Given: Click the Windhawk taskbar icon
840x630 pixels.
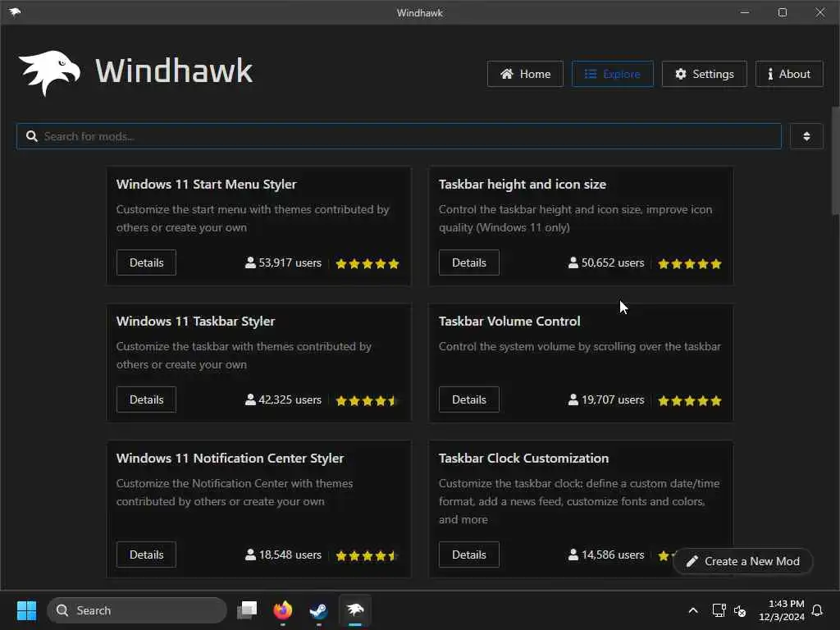Looking at the screenshot, I should [x=354, y=610].
